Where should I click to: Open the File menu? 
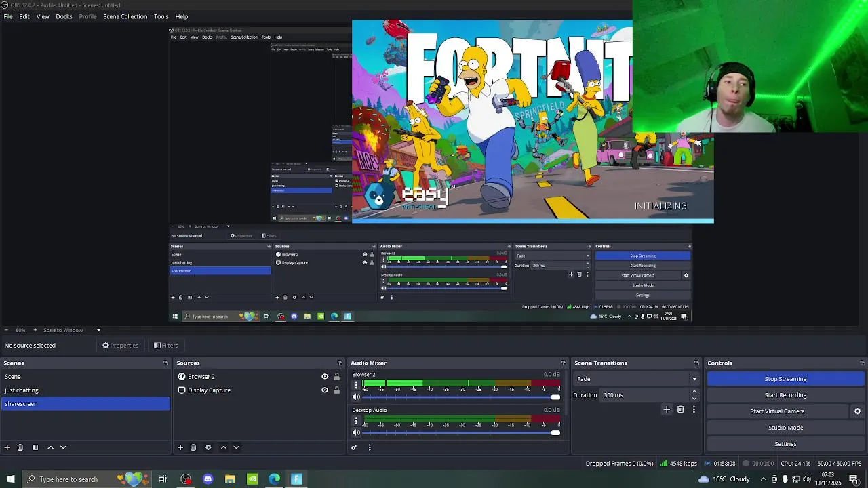[x=8, y=16]
